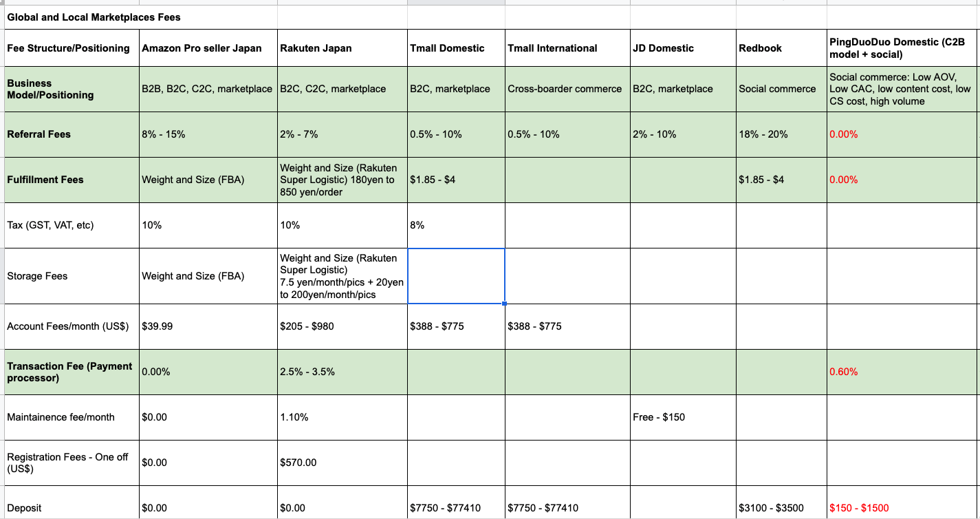
Task: Click the Free - $150 JD Domestic cell
Action: (x=683, y=417)
